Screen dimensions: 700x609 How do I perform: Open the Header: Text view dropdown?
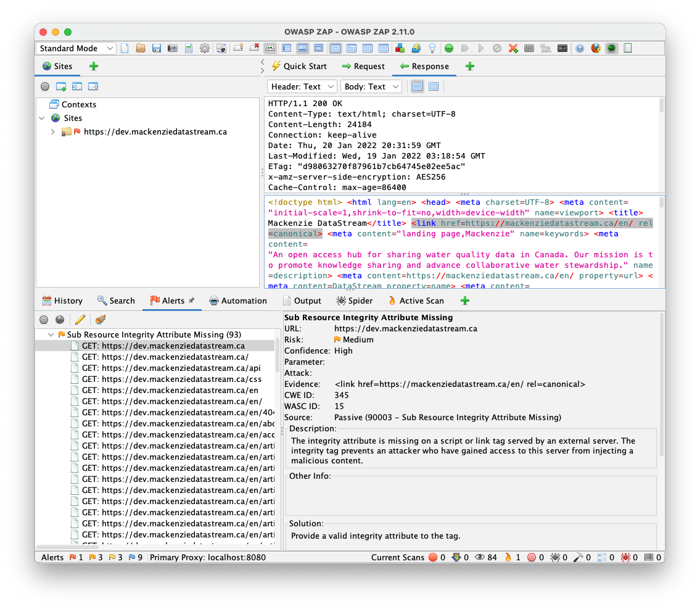pyautogui.click(x=302, y=86)
